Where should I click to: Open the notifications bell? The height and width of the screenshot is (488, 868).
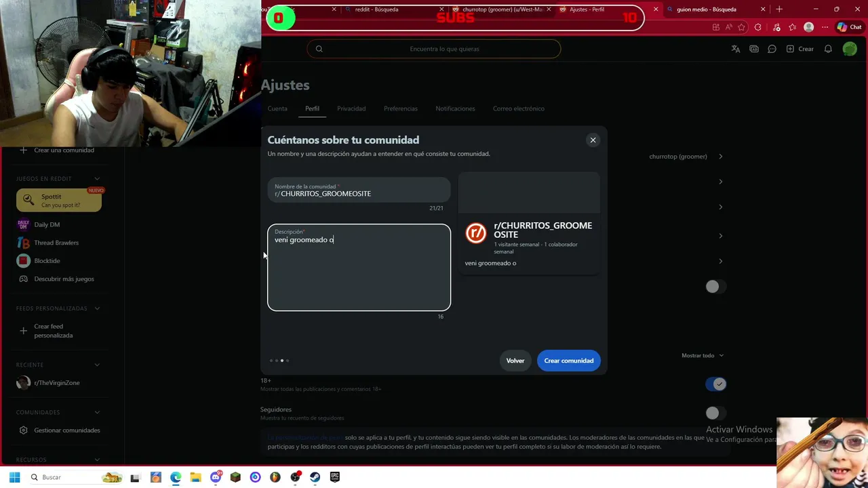(828, 49)
